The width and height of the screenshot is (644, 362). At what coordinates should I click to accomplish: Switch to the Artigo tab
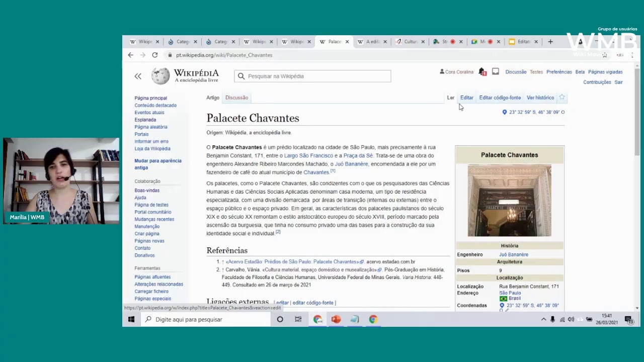click(213, 98)
